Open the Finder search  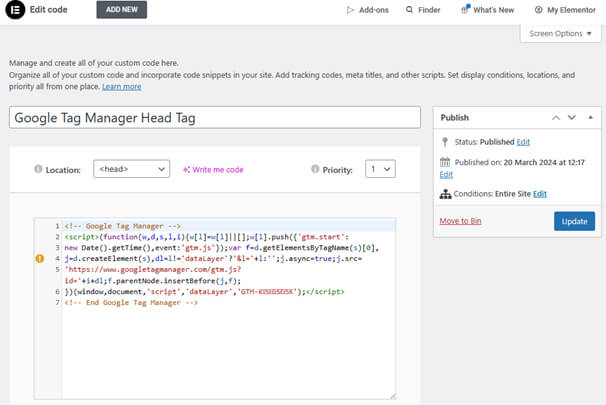click(x=423, y=10)
